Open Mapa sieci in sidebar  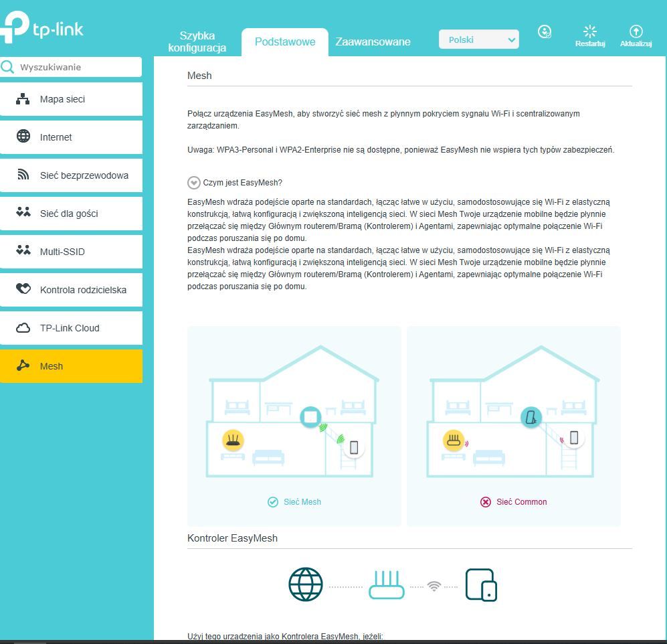[71, 99]
